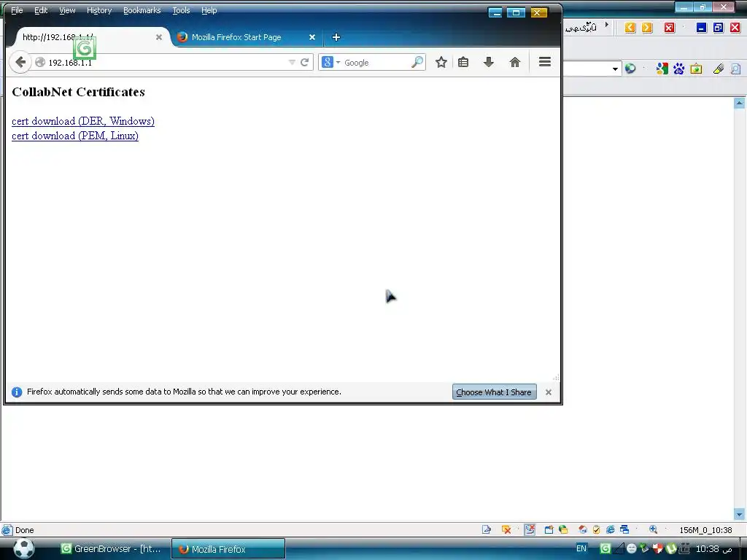This screenshot has height=560, width=747.
Task: Click the taskbar clock showing 10:38
Action: coord(713,548)
